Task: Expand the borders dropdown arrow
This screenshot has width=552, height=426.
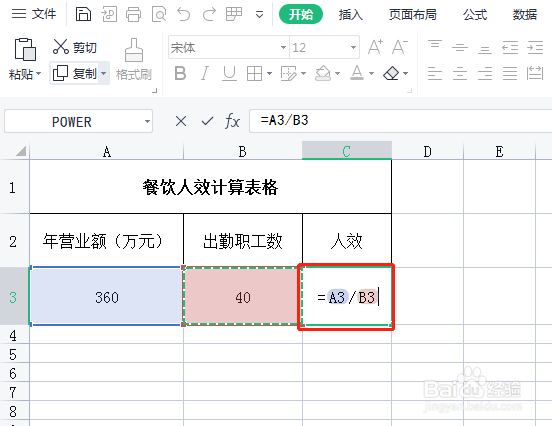Action: (x=269, y=74)
